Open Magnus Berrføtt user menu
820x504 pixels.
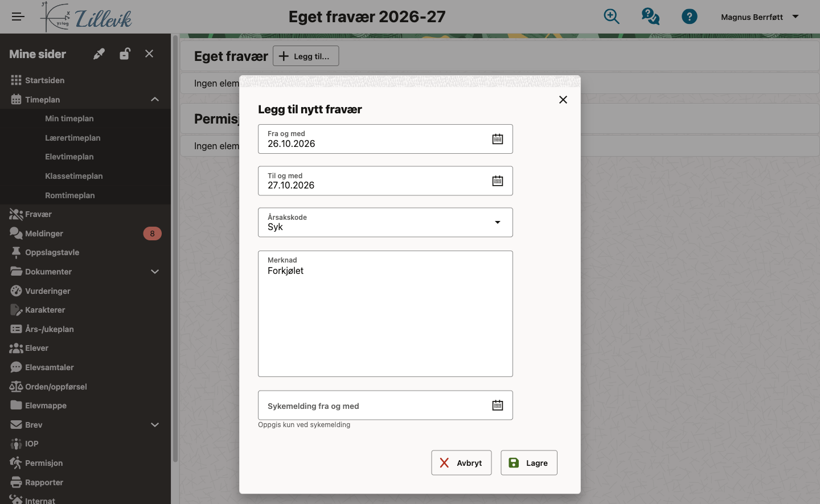tap(760, 17)
